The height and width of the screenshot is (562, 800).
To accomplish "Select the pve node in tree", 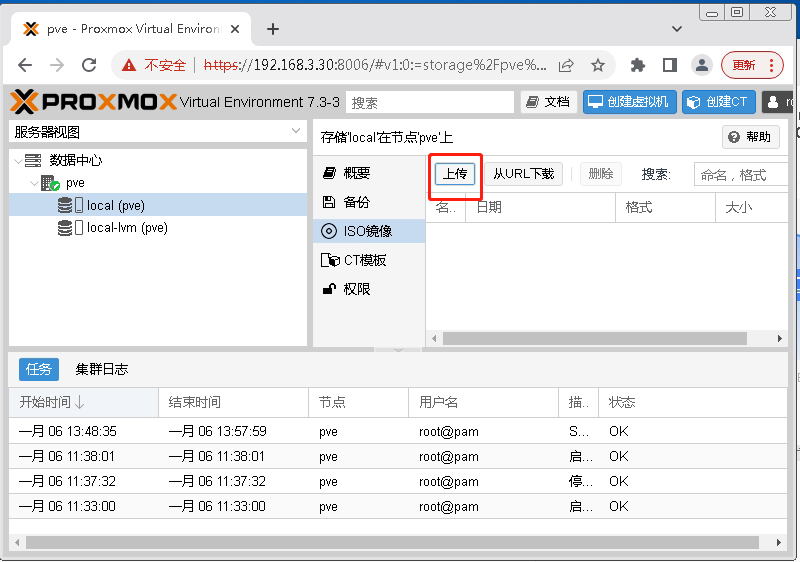I will 75,183.
